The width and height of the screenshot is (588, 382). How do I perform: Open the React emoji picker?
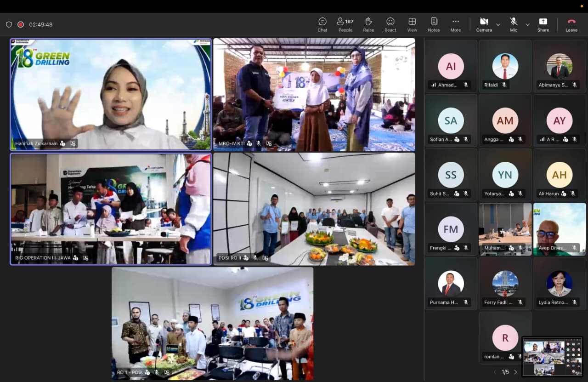(x=390, y=25)
